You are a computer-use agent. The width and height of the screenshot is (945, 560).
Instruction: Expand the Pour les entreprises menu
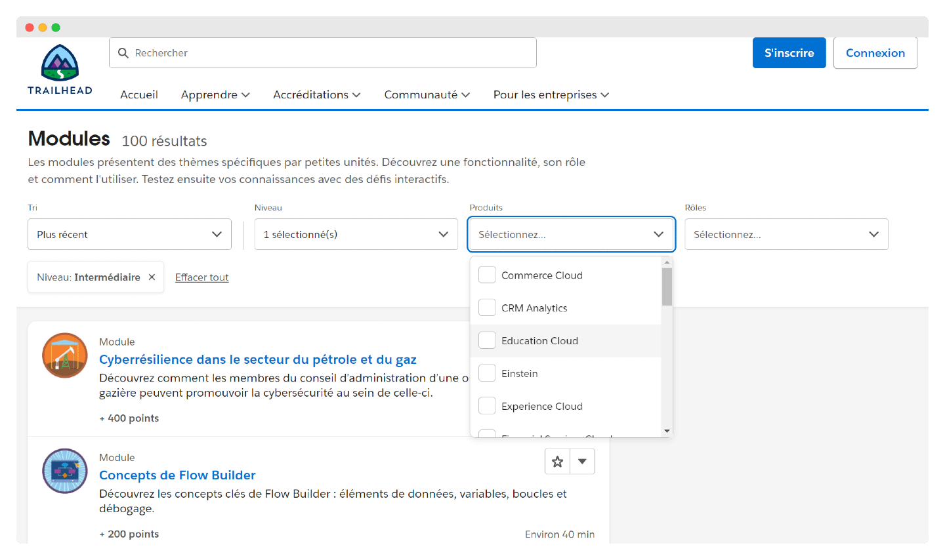pyautogui.click(x=551, y=95)
